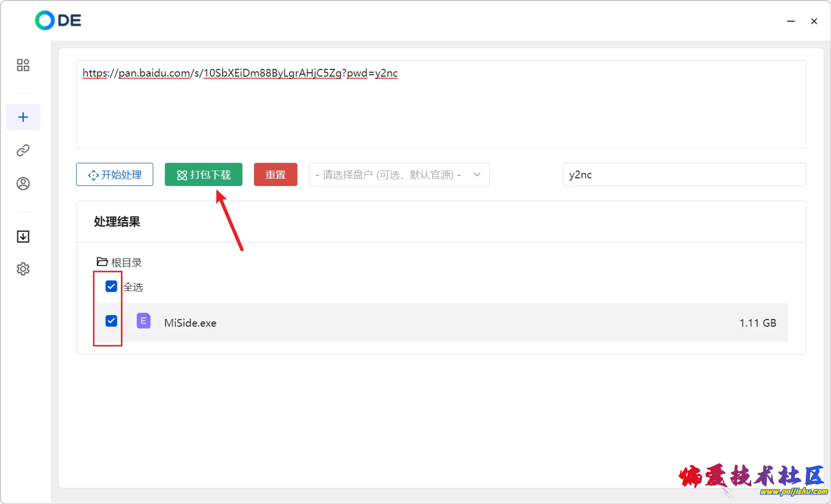Open the link chain icon in sidebar
This screenshot has width=831, height=504.
(x=23, y=150)
